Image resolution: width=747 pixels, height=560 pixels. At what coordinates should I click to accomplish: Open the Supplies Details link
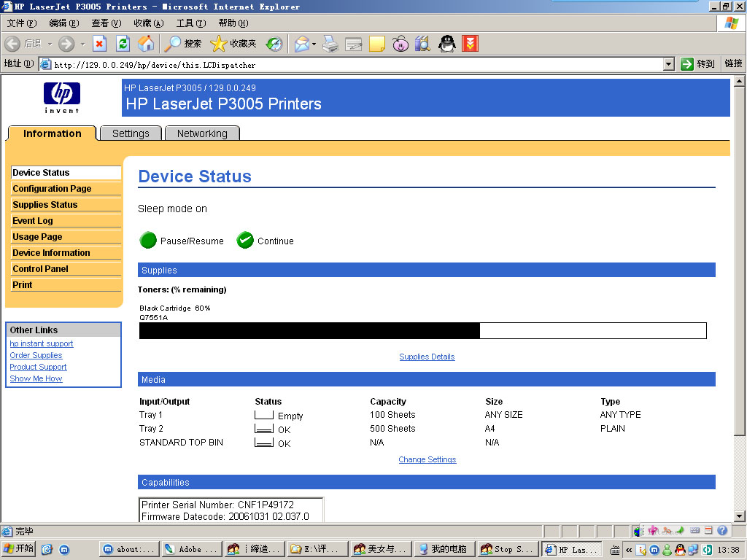coord(427,357)
